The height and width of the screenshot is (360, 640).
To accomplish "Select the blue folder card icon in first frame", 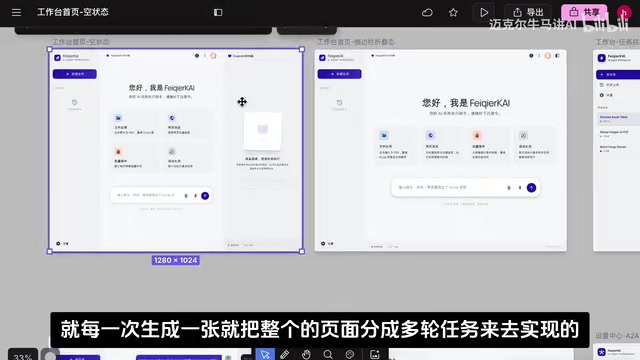I will [x=118, y=118].
